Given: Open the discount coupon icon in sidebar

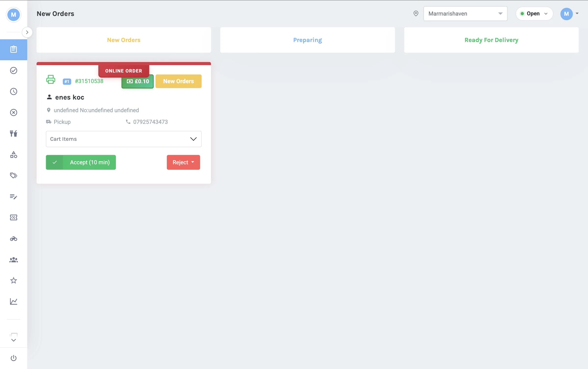Looking at the screenshot, I should [x=13, y=218].
